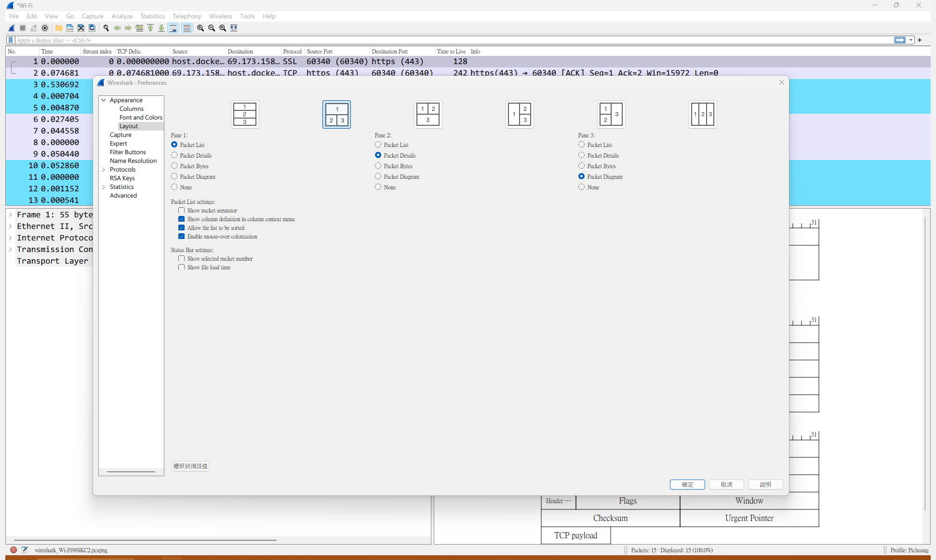Save this capture file icon
This screenshot has width=936, height=560.
(70, 28)
